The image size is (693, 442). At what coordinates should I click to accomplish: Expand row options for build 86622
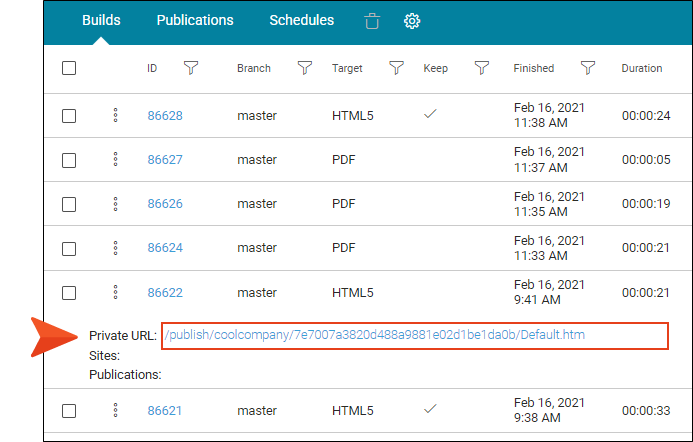tap(115, 292)
